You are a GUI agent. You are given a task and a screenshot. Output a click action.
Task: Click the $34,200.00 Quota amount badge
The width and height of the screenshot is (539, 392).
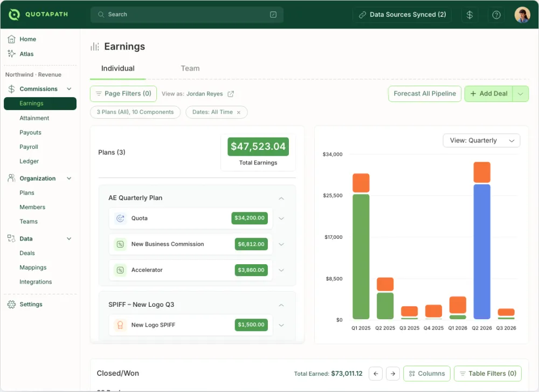(x=250, y=218)
